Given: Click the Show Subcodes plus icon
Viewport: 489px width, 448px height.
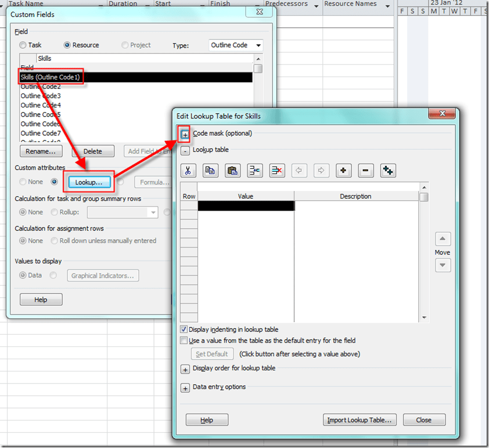Looking at the screenshot, I should pyautogui.click(x=344, y=171).
